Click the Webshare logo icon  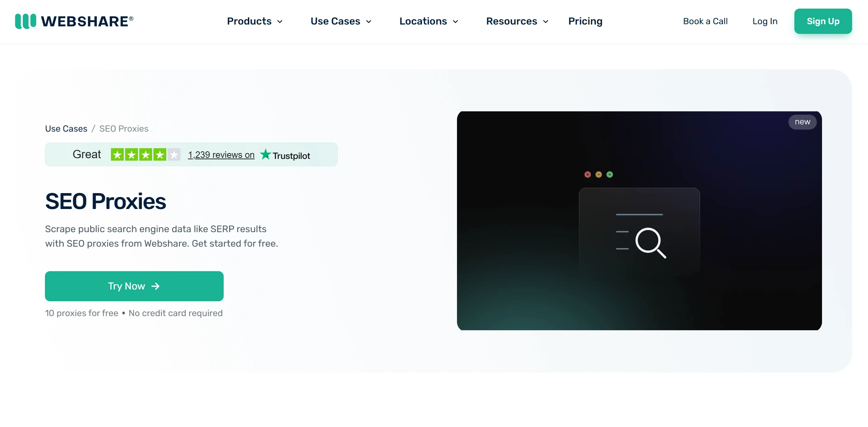[x=26, y=21]
